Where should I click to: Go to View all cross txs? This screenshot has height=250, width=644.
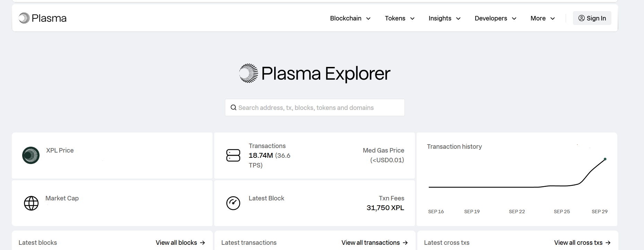(582, 243)
